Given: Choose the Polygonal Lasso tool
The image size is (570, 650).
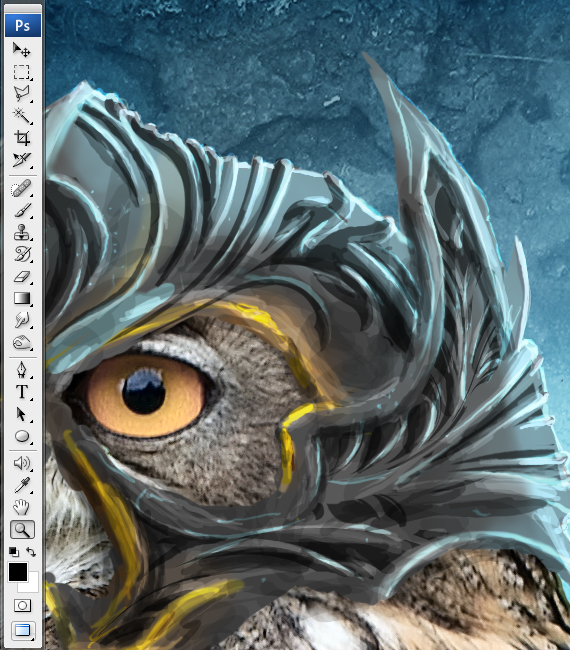Looking at the screenshot, I should [22, 94].
